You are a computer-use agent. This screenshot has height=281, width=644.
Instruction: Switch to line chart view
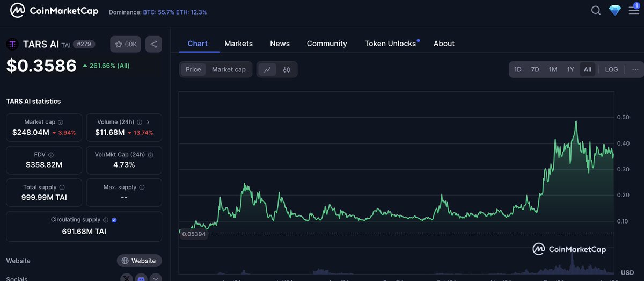(x=267, y=69)
